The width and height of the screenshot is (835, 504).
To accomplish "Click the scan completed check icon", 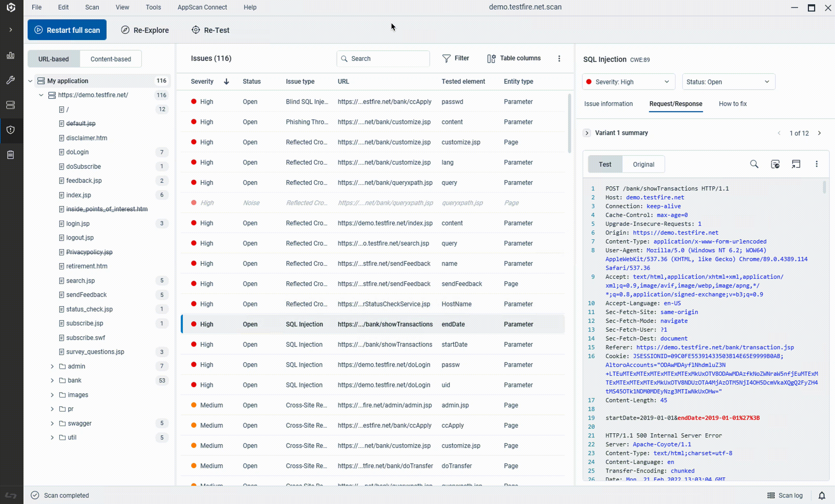I will click(35, 495).
